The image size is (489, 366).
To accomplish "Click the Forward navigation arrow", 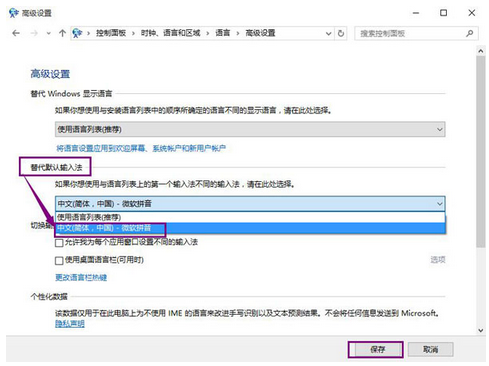I will coord(34,33).
